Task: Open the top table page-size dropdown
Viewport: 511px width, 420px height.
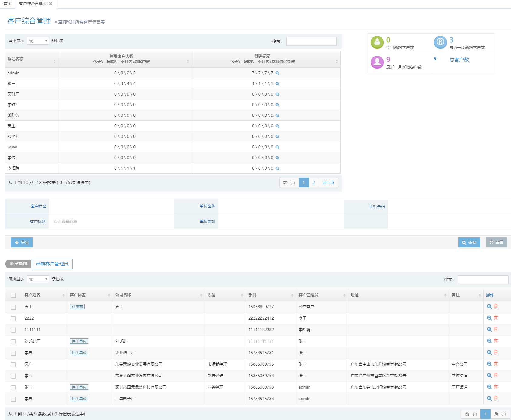Action: 38,41
